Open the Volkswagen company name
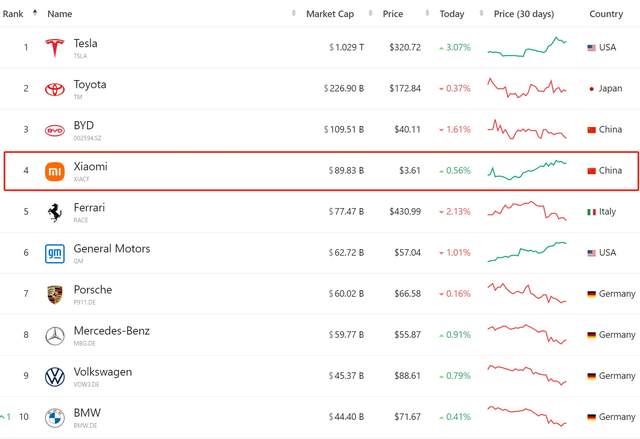The height and width of the screenshot is (439, 640). point(102,372)
